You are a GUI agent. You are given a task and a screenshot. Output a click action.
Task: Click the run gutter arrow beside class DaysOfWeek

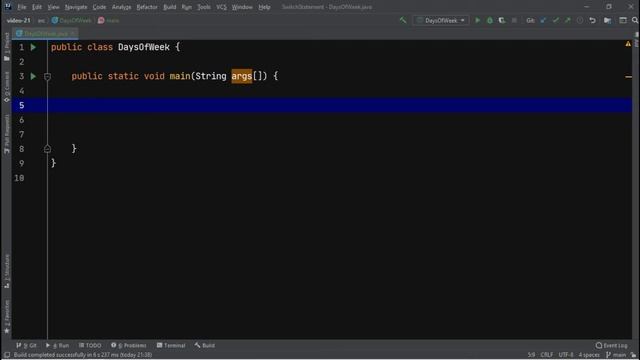33,47
